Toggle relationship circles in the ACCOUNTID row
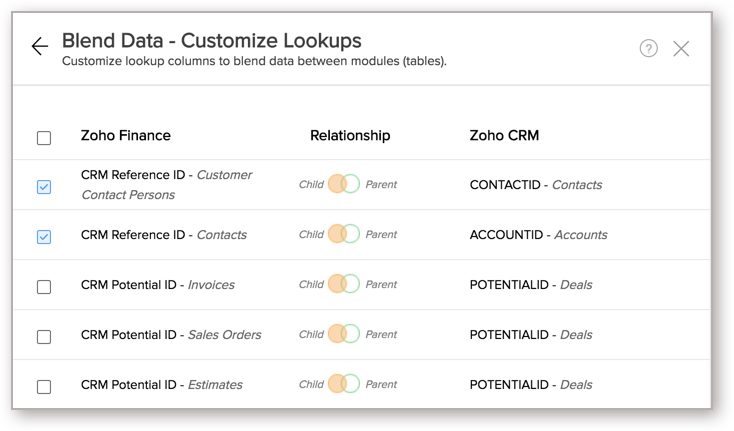The image size is (734, 431). pos(344,234)
